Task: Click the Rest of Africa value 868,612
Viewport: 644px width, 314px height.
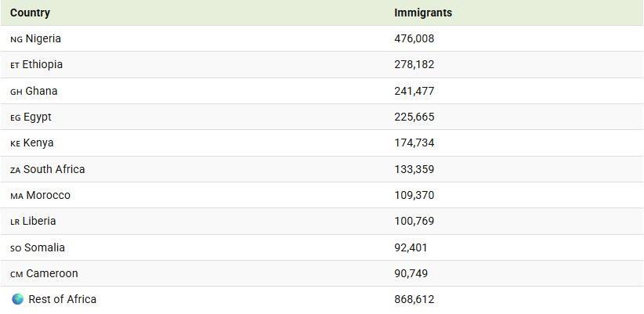Action: point(414,299)
